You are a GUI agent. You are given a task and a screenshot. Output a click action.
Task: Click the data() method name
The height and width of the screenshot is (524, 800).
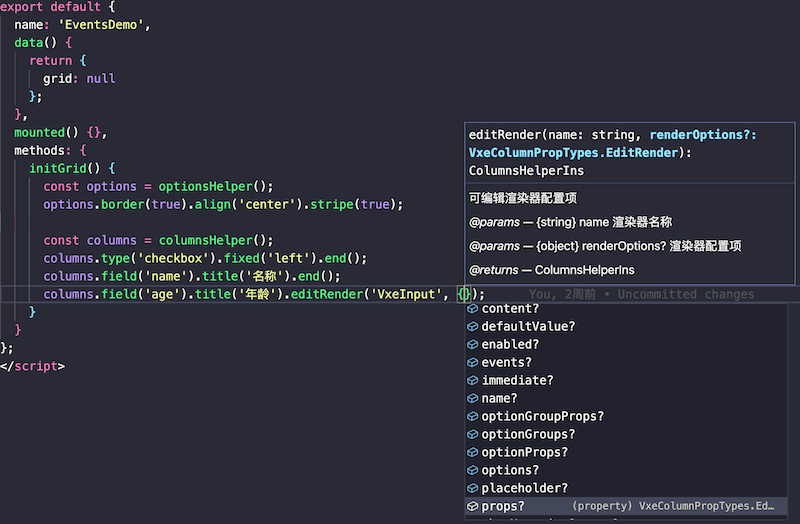coord(29,43)
